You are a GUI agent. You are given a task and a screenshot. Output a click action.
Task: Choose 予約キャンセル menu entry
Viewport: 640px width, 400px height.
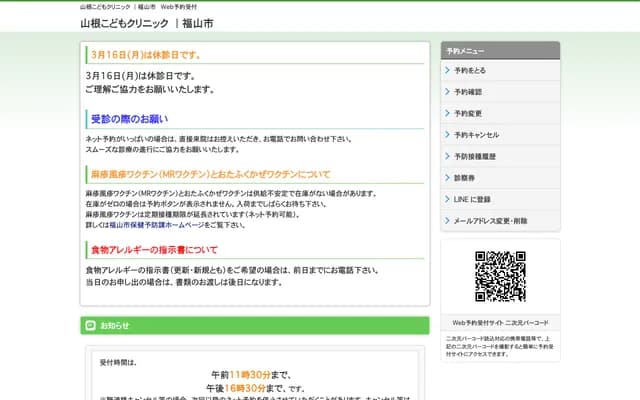500,135
